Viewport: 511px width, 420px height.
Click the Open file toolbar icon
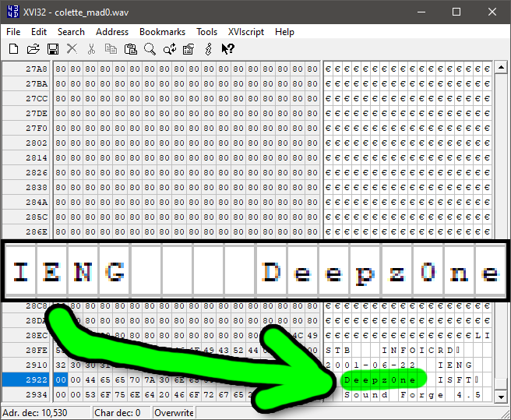pos(33,49)
